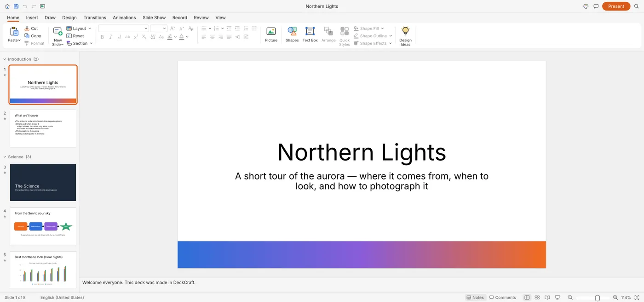Toggle the Notes pane in status bar
Image resolution: width=644 pixels, height=302 pixels.
[475, 297]
